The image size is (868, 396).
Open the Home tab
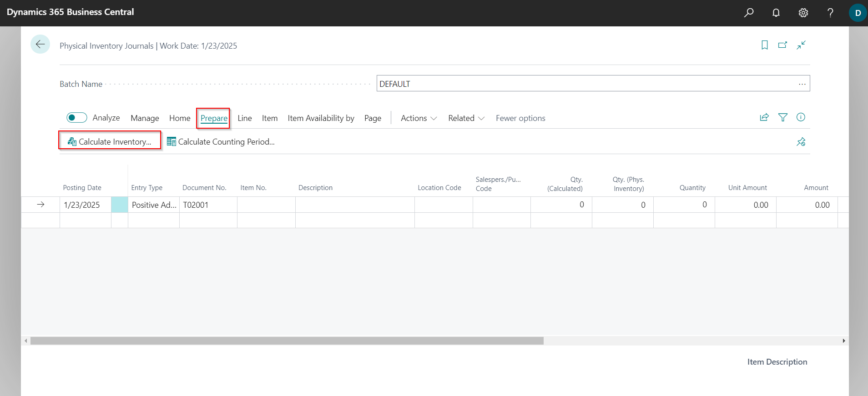[180, 118]
